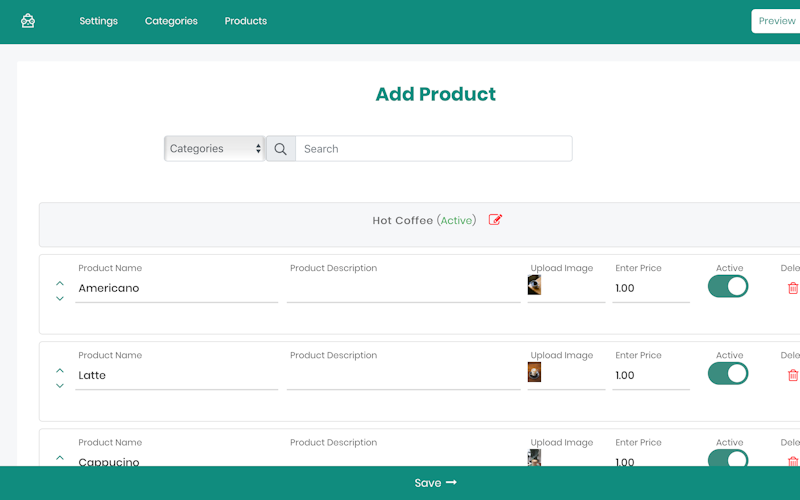The image size is (800, 500).
Task: Delete the Latte product
Action: click(793, 375)
